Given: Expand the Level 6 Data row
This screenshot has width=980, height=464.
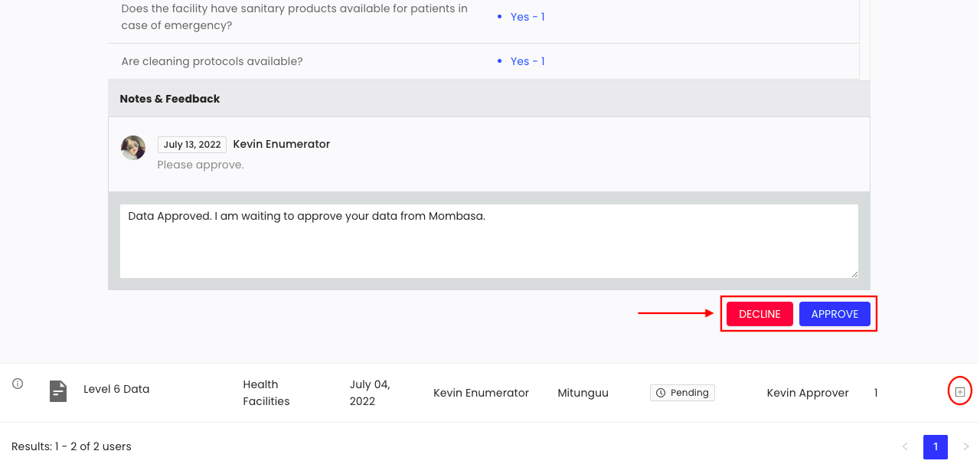Looking at the screenshot, I should 959,392.
